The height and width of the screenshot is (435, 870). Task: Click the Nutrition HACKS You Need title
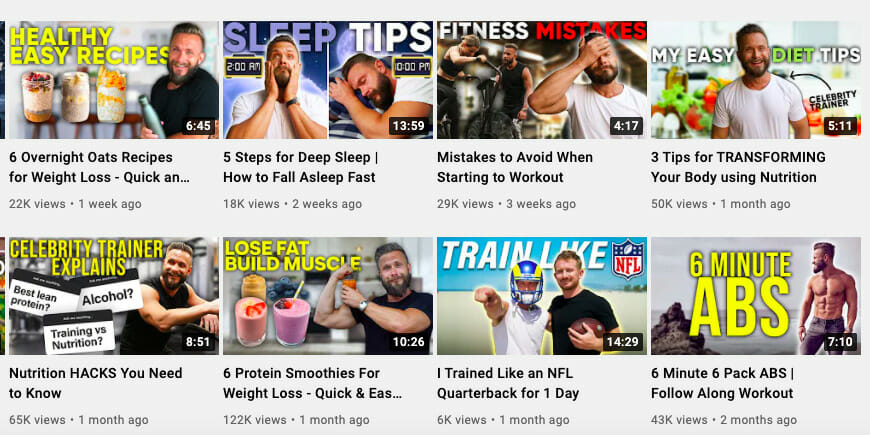[x=95, y=383]
